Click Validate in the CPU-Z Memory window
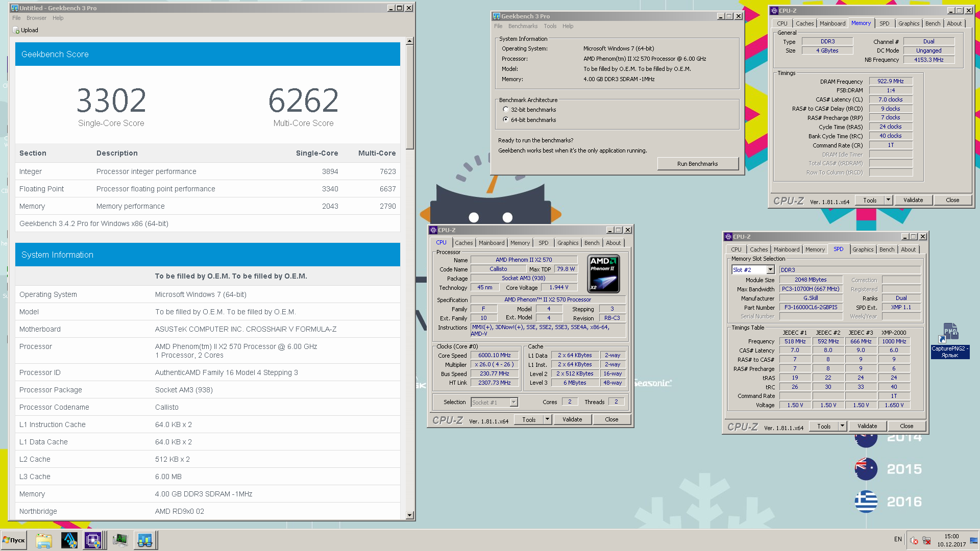 [x=913, y=200]
